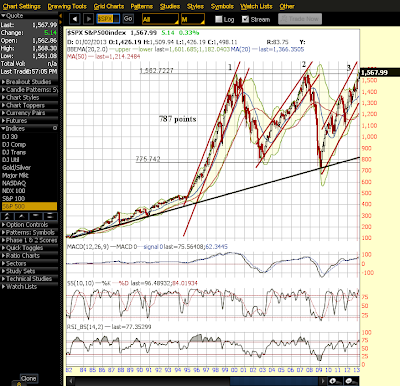Enable the Log scale checkbox

pyautogui.click(x=219, y=19)
